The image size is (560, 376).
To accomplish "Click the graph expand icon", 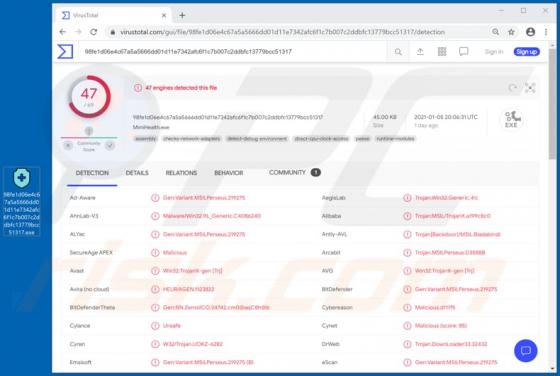I will [x=530, y=88].
